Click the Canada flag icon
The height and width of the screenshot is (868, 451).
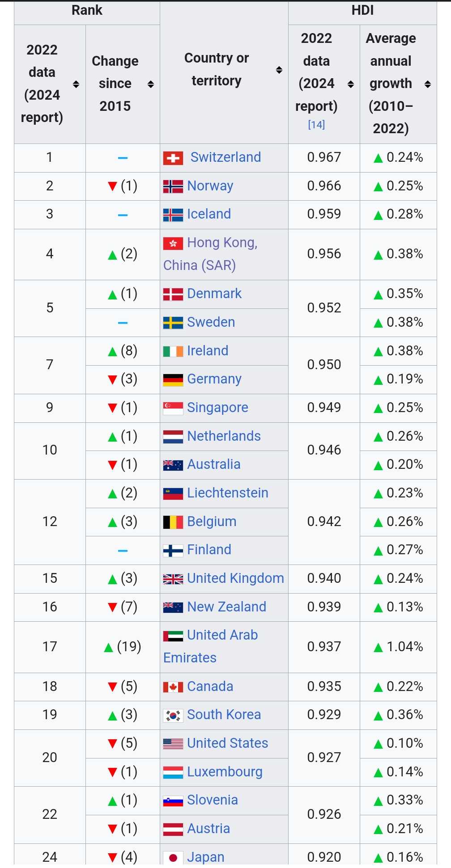173,687
